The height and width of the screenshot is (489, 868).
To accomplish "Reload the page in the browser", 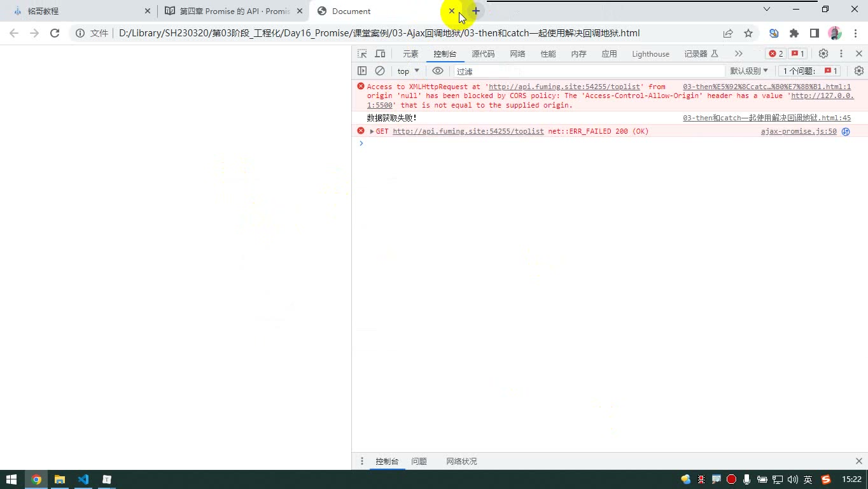I will (x=55, y=33).
